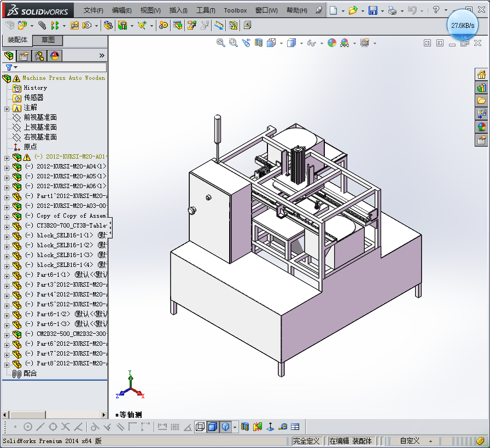This screenshot has width=490, height=448.
Task: Open the DisplayManager tab icon
Action: (55, 56)
